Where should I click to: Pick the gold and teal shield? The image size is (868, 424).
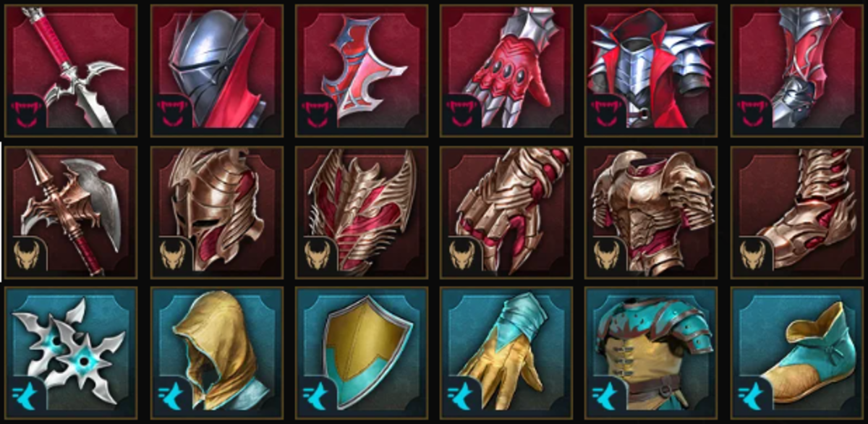click(361, 353)
